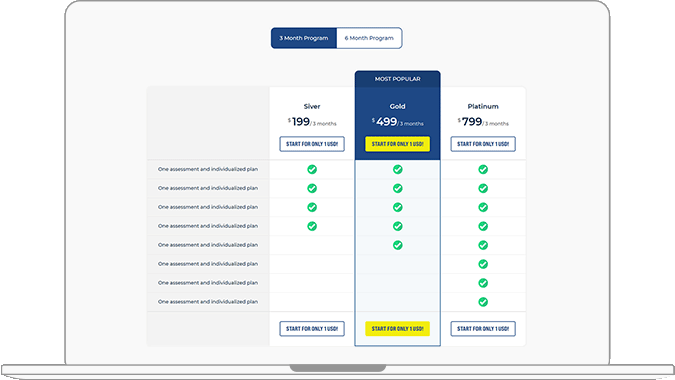Click the 799 price figure
Viewport: 675px width, 380px height.
pos(472,122)
